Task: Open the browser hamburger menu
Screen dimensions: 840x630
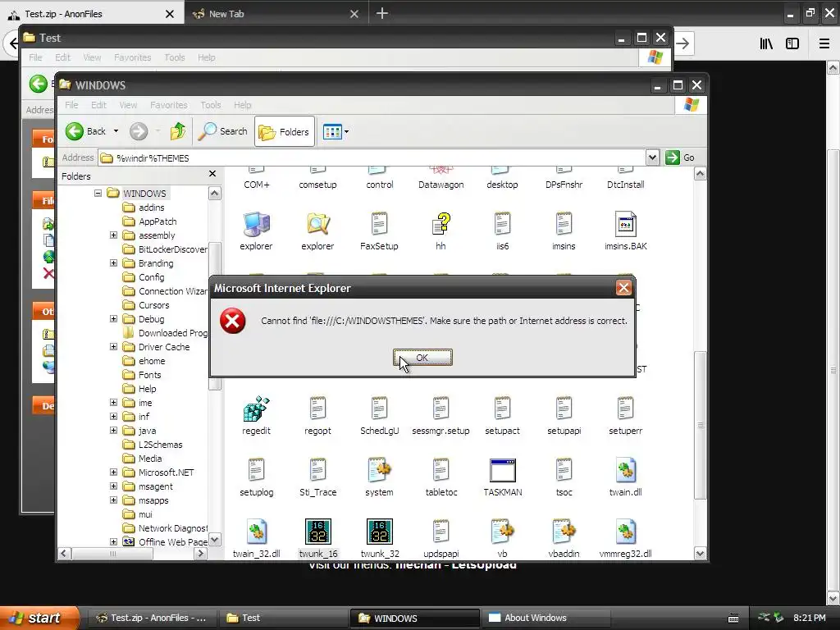Action: coord(824,44)
